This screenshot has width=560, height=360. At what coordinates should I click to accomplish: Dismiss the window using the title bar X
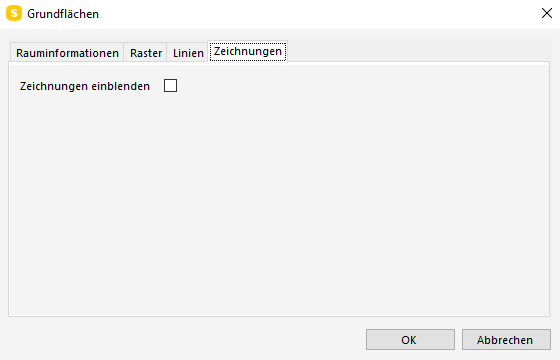[546, 14]
